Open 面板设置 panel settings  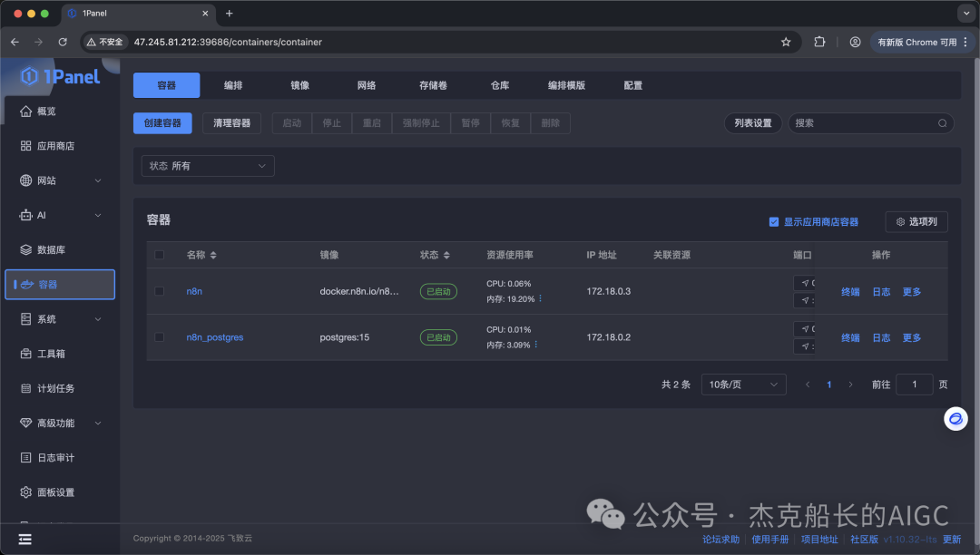click(47, 492)
